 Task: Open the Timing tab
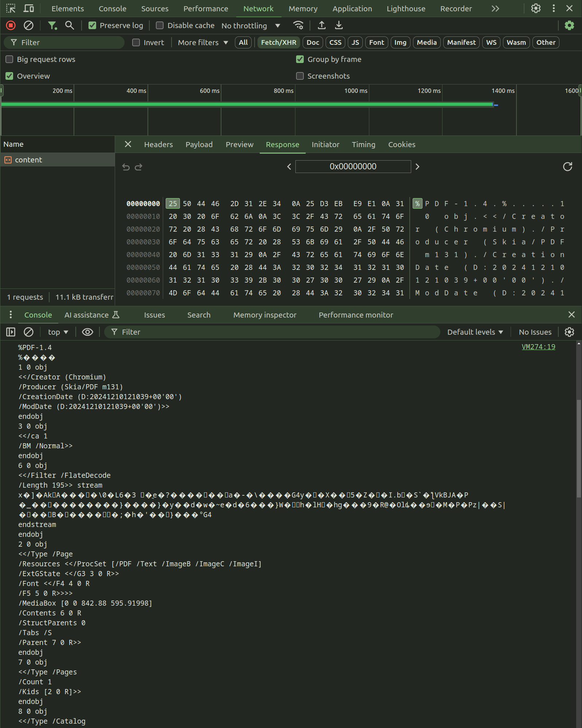pos(363,145)
